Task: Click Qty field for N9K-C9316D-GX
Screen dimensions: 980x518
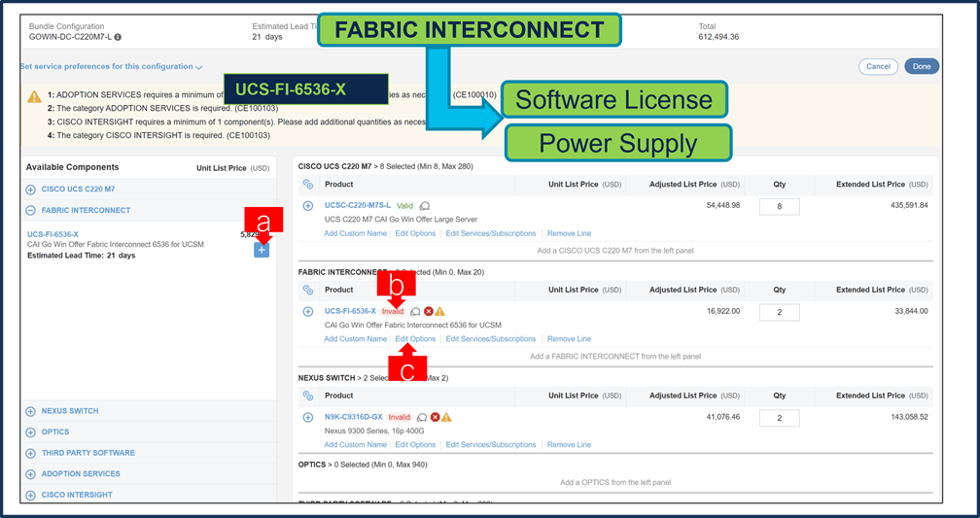Action: coord(780,418)
